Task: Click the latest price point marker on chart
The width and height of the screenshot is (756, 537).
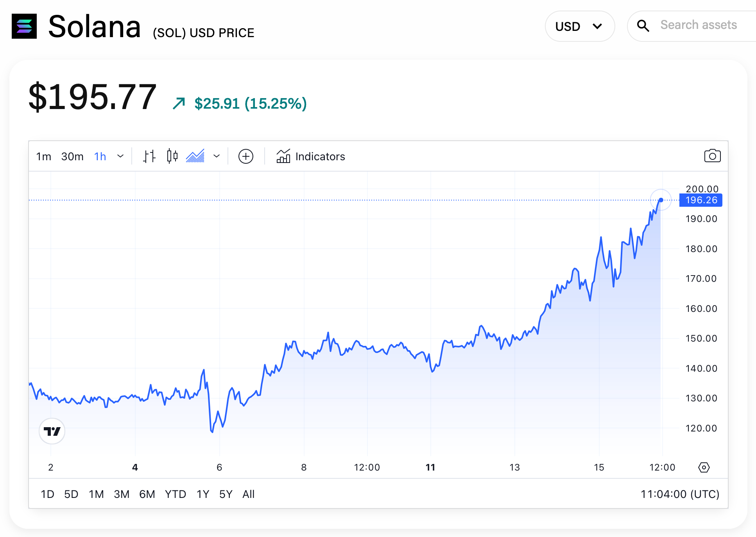Action: (661, 200)
